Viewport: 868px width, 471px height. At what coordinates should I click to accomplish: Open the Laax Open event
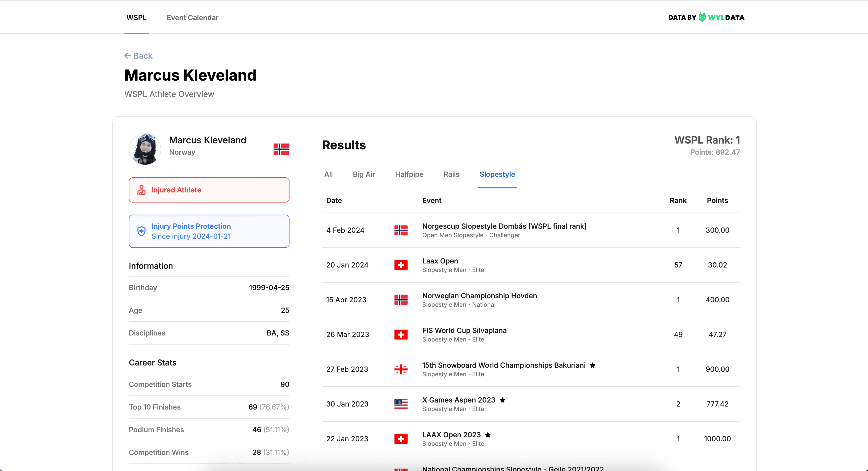click(440, 261)
